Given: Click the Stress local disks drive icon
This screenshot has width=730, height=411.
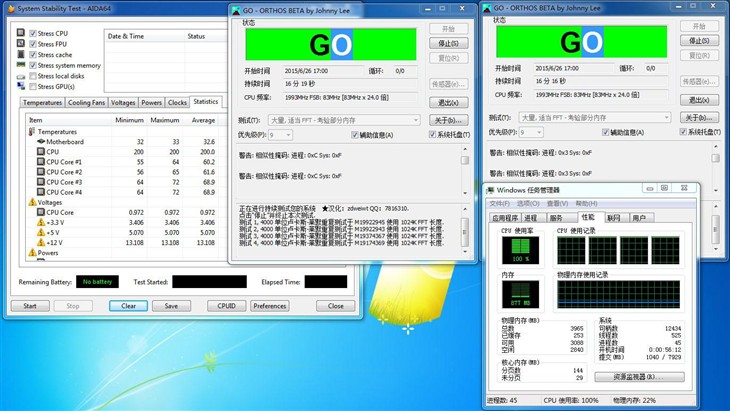Looking at the screenshot, I should [x=21, y=76].
